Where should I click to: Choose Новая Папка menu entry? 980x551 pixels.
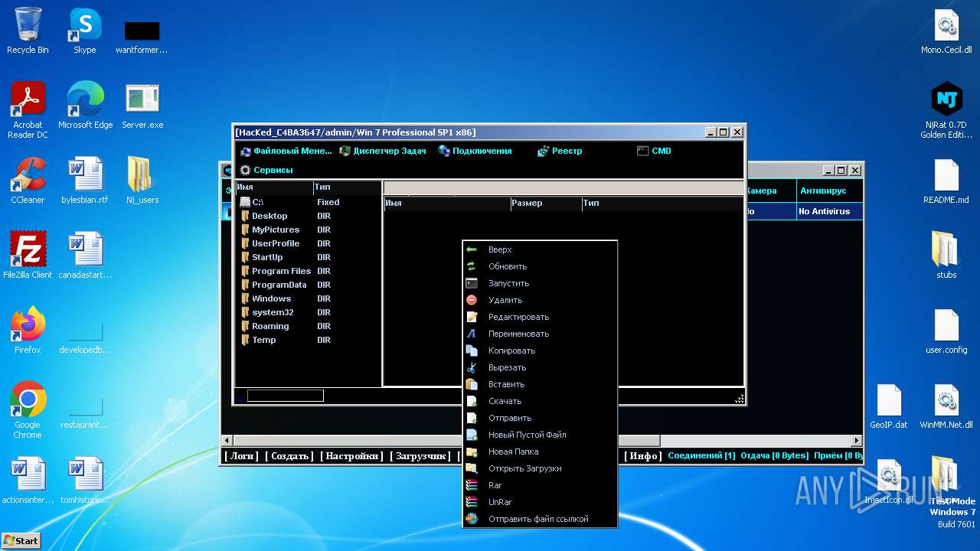pyautogui.click(x=513, y=452)
